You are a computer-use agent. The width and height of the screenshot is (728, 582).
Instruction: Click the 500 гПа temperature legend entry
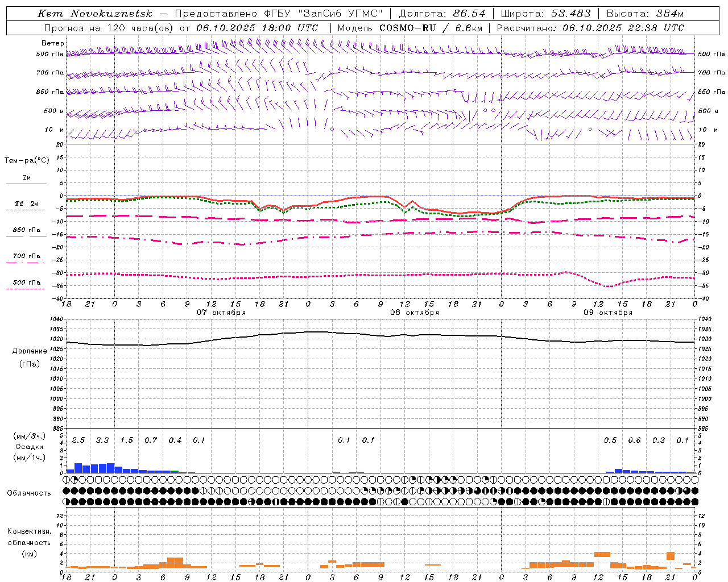(26, 282)
